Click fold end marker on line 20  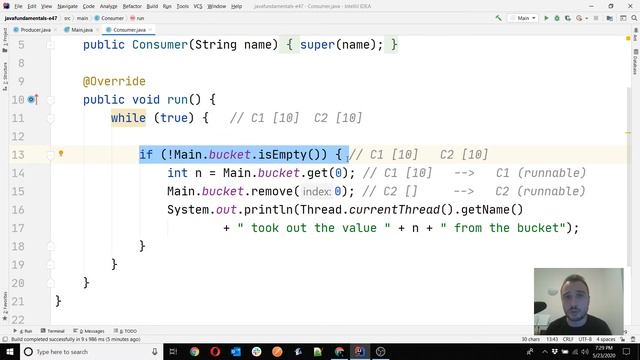point(51,282)
